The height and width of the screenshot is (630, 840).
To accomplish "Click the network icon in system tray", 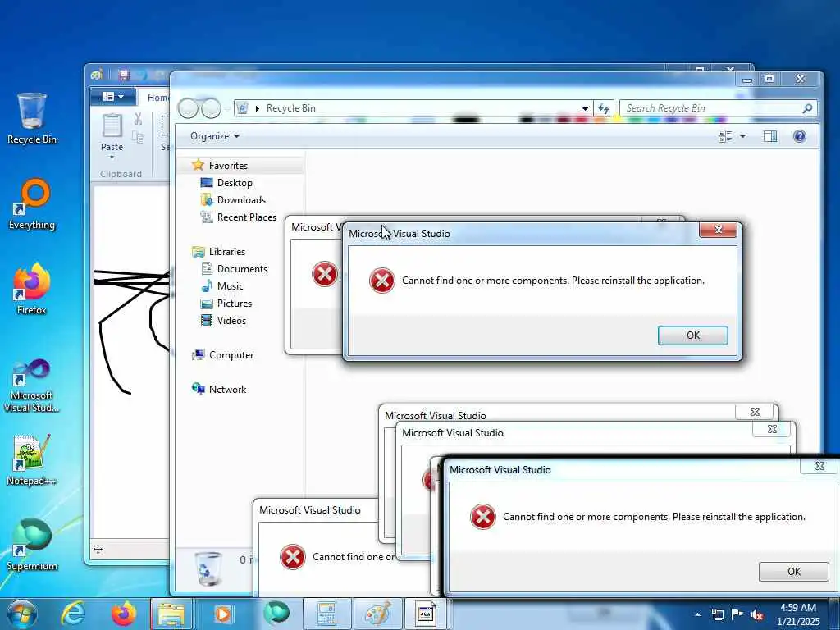I will pyautogui.click(x=717, y=614).
